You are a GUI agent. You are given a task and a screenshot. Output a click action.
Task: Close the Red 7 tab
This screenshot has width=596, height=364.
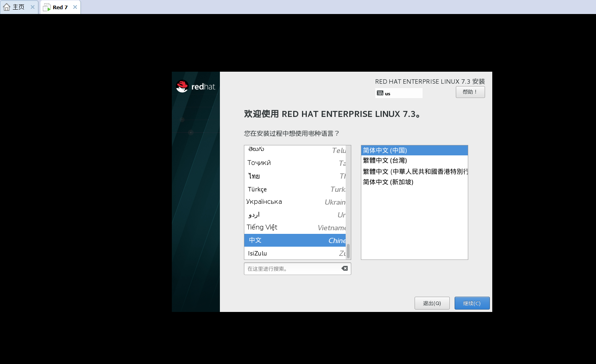point(75,7)
